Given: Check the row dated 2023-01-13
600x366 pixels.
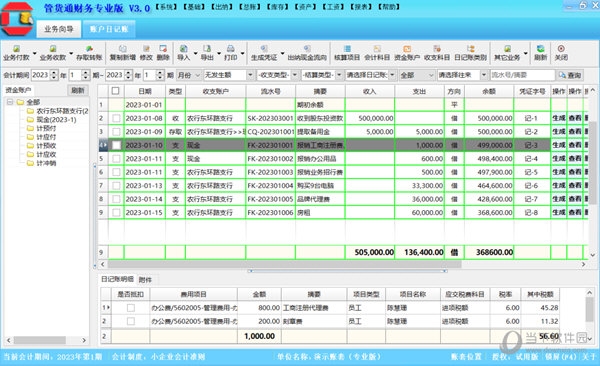Looking at the screenshot, I should click(116, 186).
